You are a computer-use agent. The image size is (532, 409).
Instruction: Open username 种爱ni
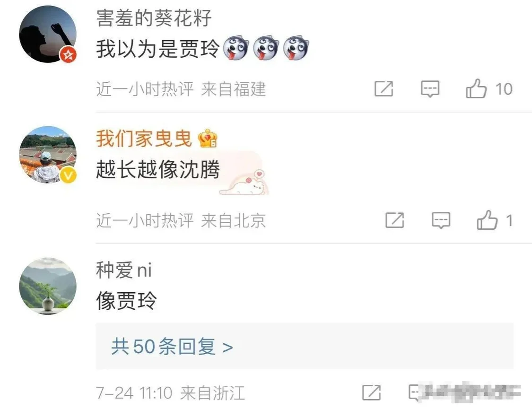[x=124, y=270]
